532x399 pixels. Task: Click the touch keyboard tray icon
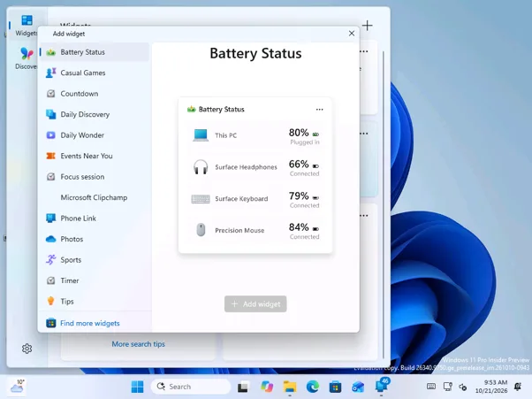click(431, 387)
